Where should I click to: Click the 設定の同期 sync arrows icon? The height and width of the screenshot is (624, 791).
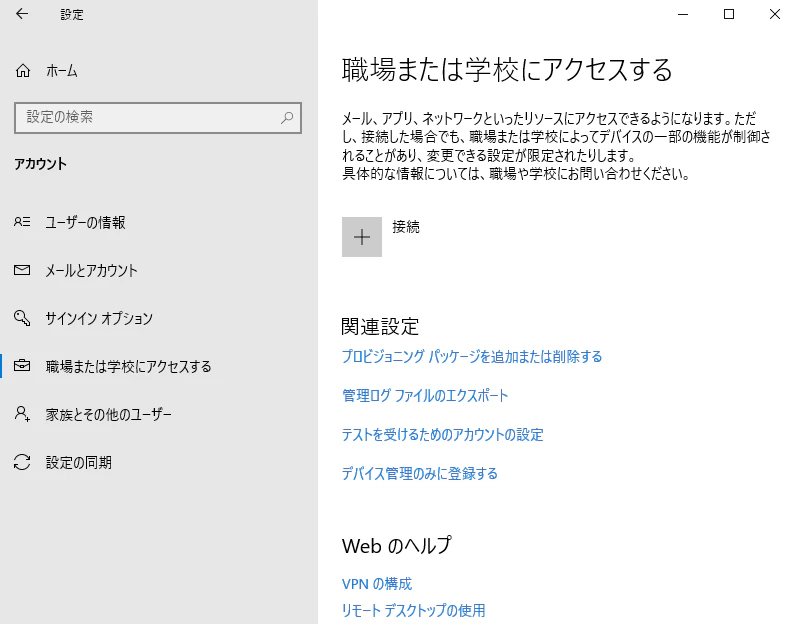click(x=22, y=462)
